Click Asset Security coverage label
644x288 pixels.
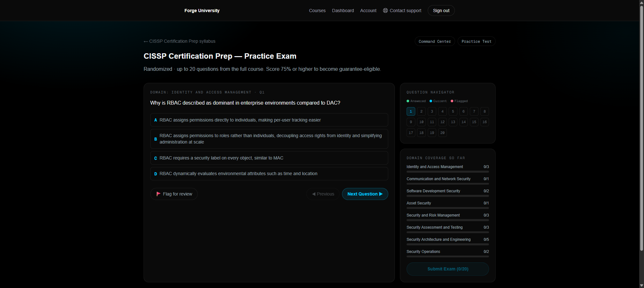[418, 203]
